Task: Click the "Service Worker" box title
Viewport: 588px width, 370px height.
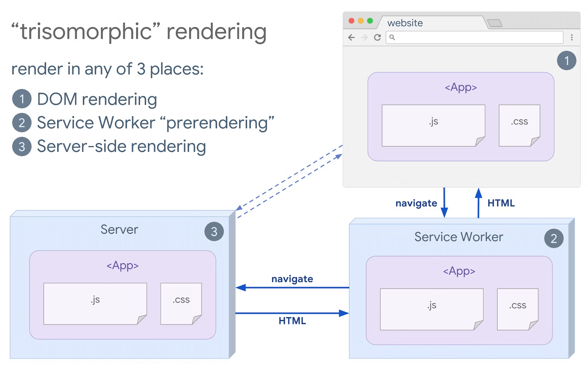Action: [459, 237]
